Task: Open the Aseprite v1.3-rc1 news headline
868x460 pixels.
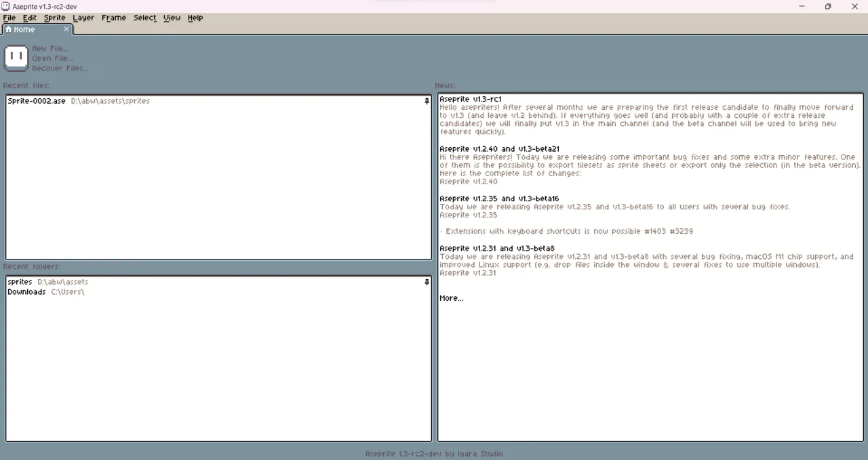Action: click(471, 99)
